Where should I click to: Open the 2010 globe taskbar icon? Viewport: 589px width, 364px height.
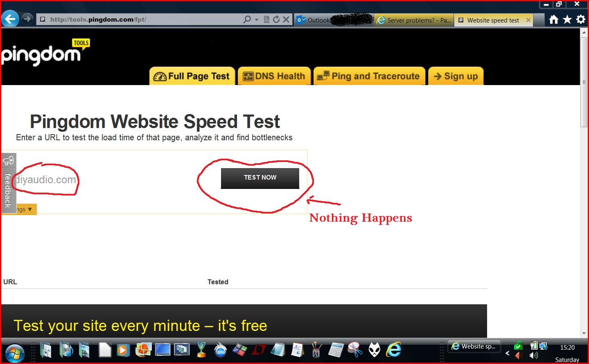(220, 350)
